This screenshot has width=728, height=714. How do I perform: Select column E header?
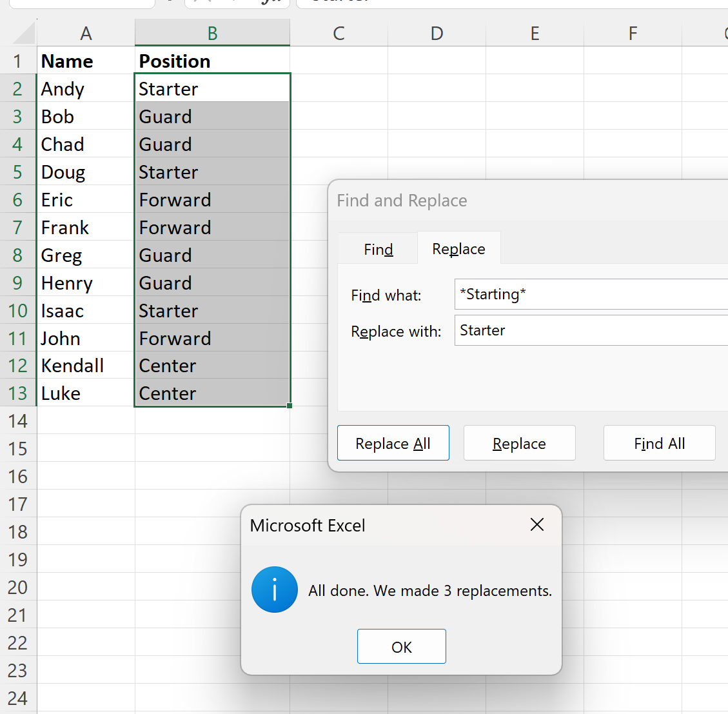tap(535, 33)
